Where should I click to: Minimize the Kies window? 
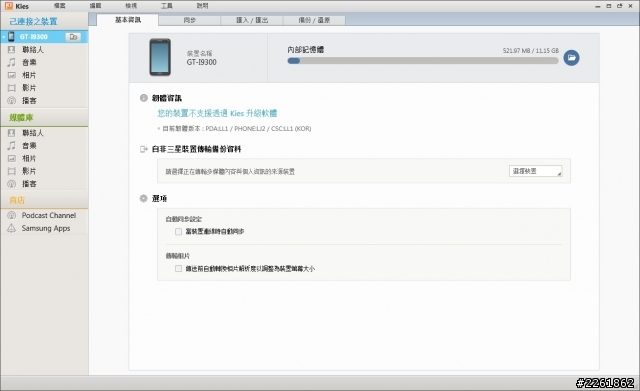(x=598, y=6)
